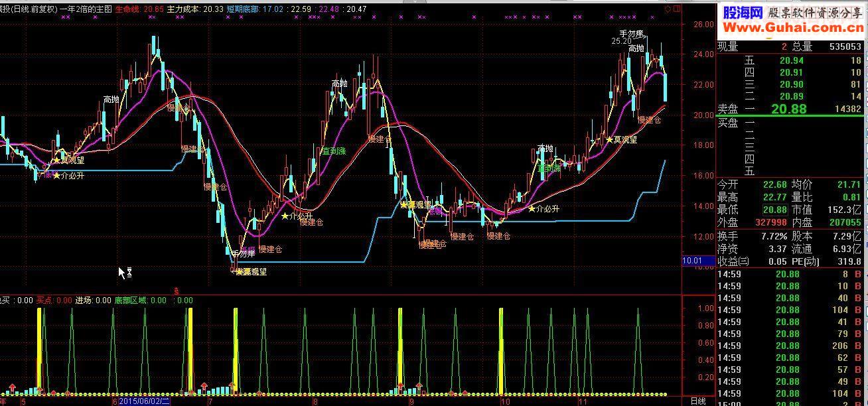The height and width of the screenshot is (406, 868).
Task: Click the 市值 value 152.3亿
Action: 845,210
